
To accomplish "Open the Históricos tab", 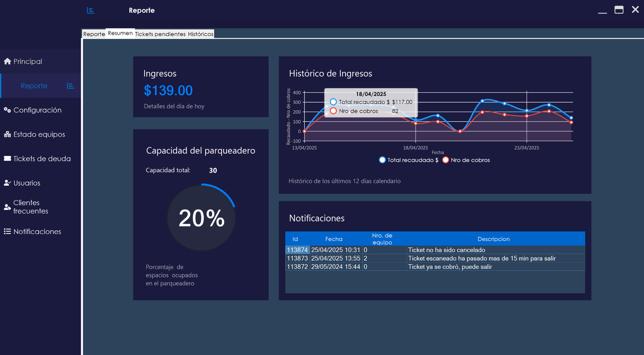I will click(200, 34).
